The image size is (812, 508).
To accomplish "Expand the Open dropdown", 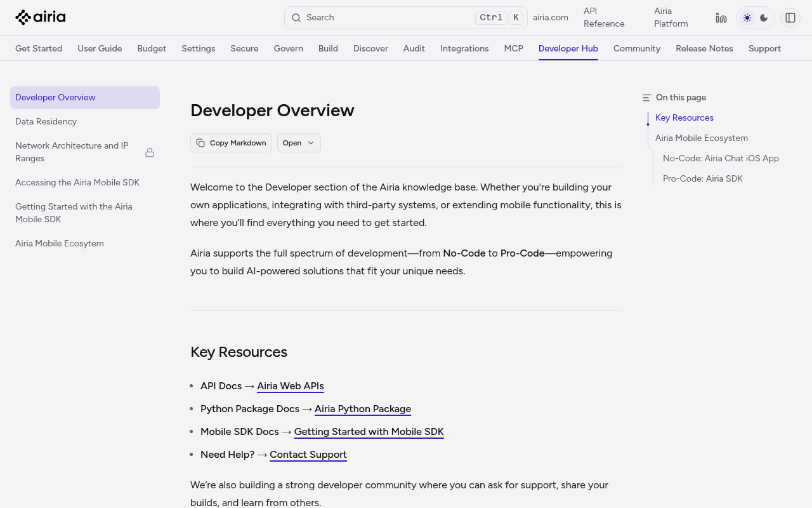I will (x=299, y=143).
